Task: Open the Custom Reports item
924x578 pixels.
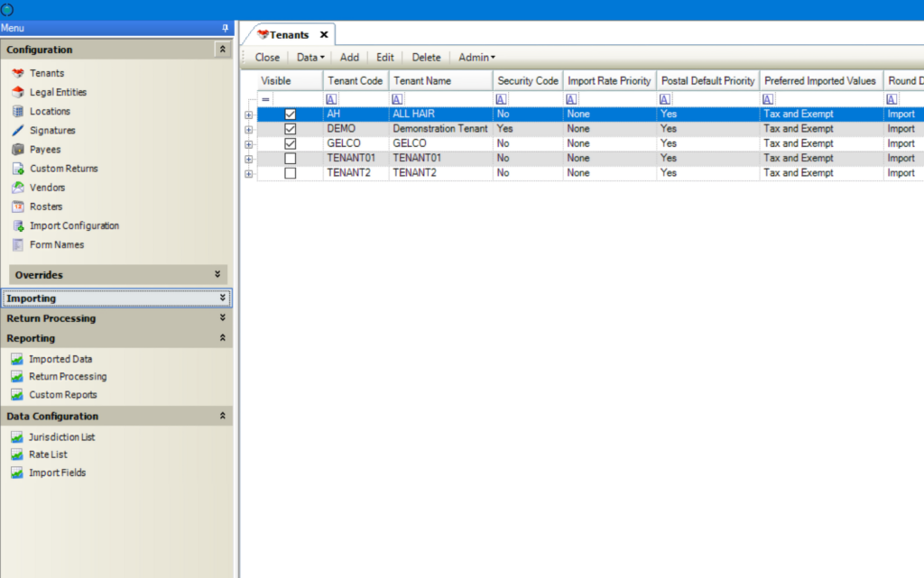Action: pos(65,394)
